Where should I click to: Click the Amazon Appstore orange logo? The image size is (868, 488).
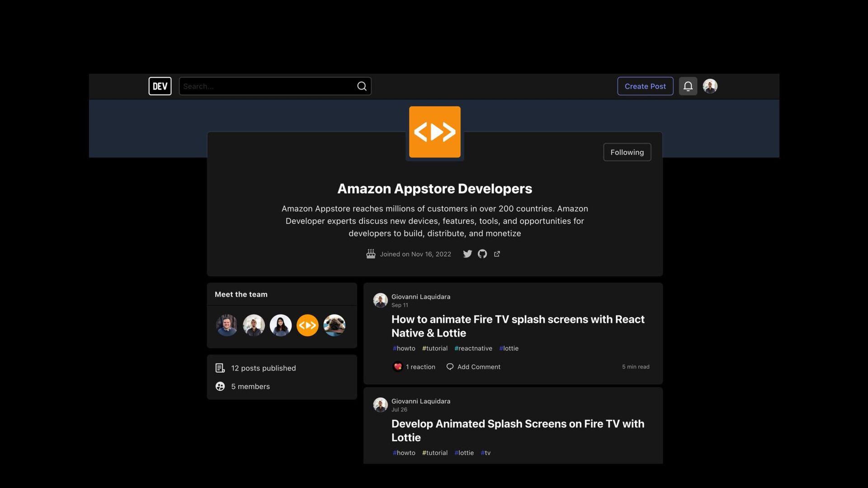point(435,132)
